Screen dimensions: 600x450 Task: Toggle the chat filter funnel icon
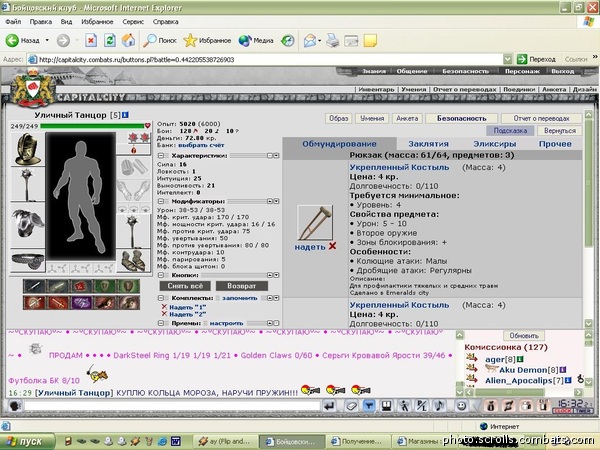click(368, 406)
